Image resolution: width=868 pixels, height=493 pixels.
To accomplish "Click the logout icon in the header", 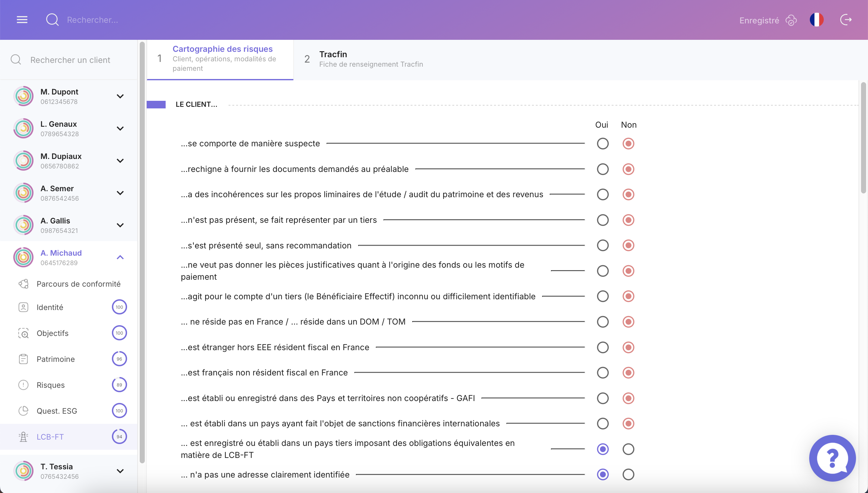I will [x=846, y=20].
